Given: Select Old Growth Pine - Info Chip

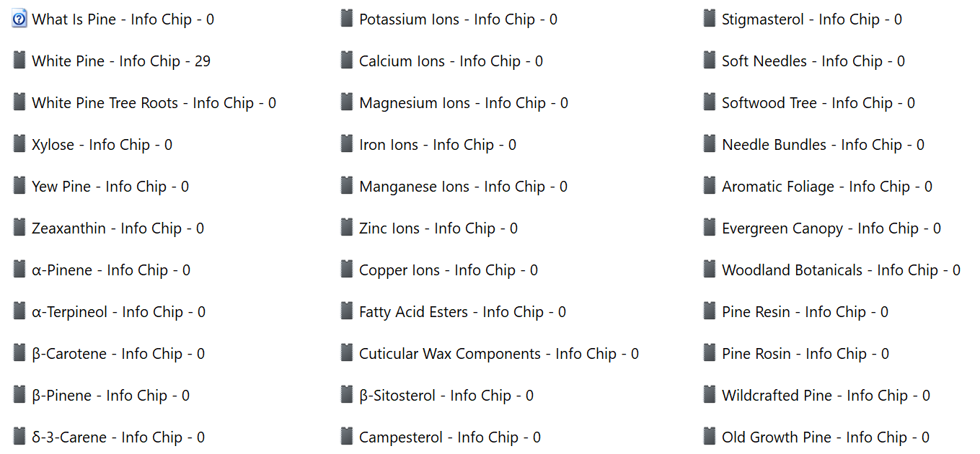Looking at the screenshot, I should tap(826, 437).
